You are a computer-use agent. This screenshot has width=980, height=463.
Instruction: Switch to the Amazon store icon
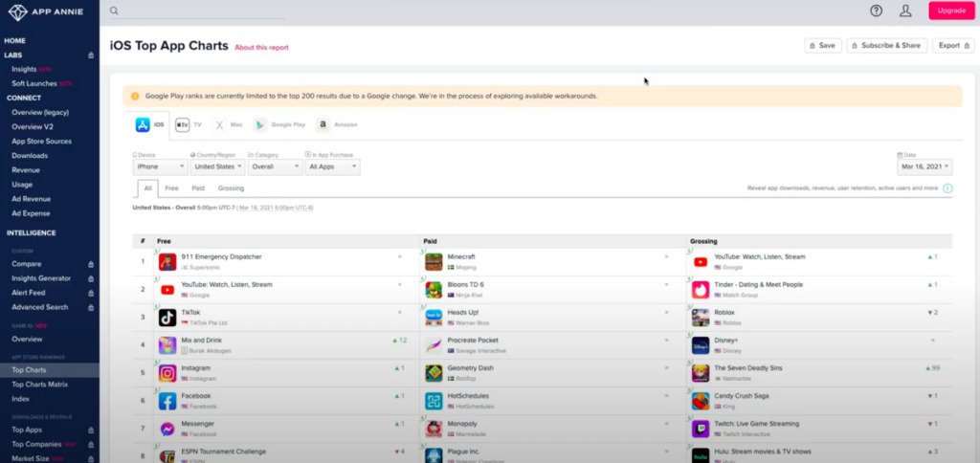[x=323, y=125]
